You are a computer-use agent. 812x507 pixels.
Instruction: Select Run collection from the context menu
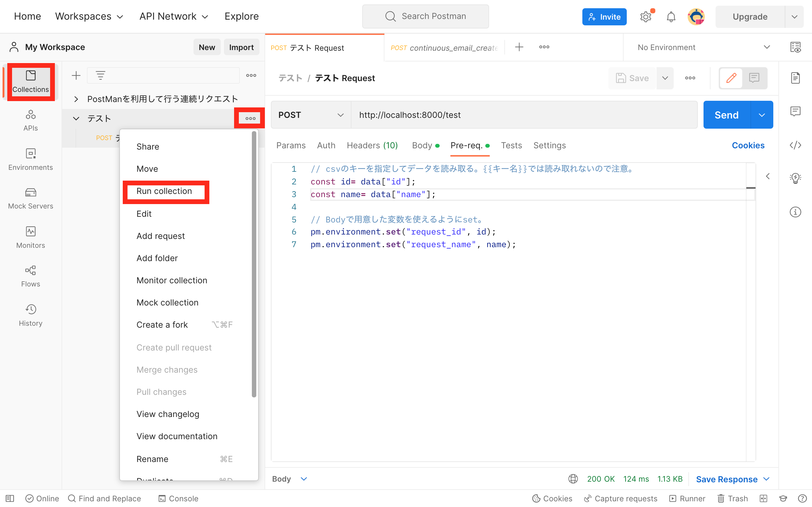point(164,191)
